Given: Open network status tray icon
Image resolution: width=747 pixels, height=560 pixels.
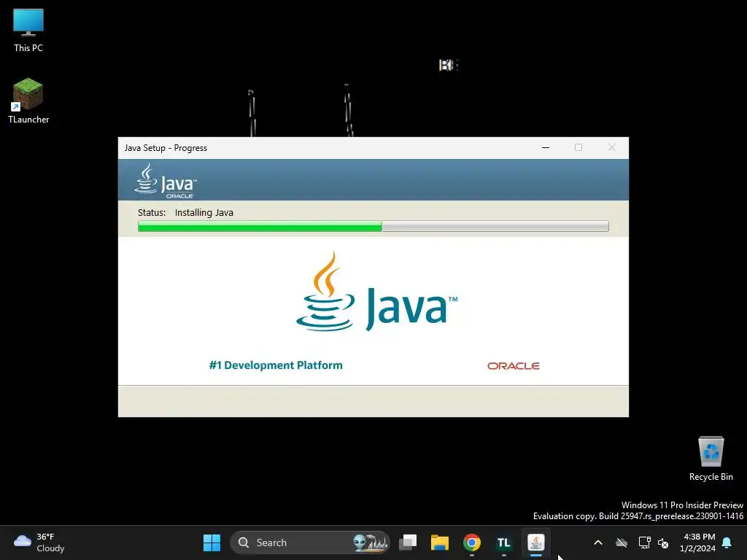Looking at the screenshot, I should (x=644, y=542).
